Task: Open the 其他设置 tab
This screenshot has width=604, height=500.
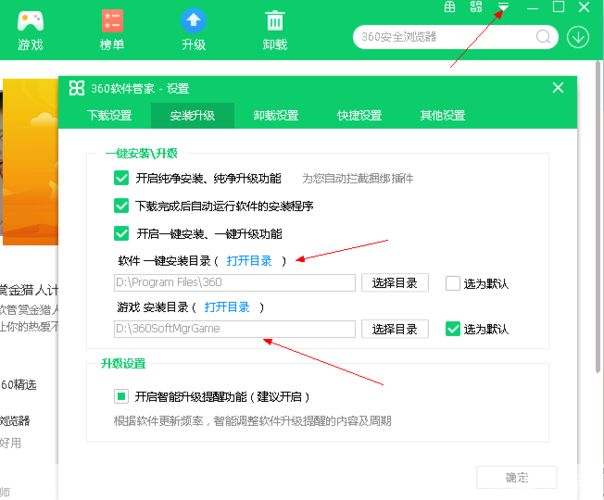Action: [443, 115]
